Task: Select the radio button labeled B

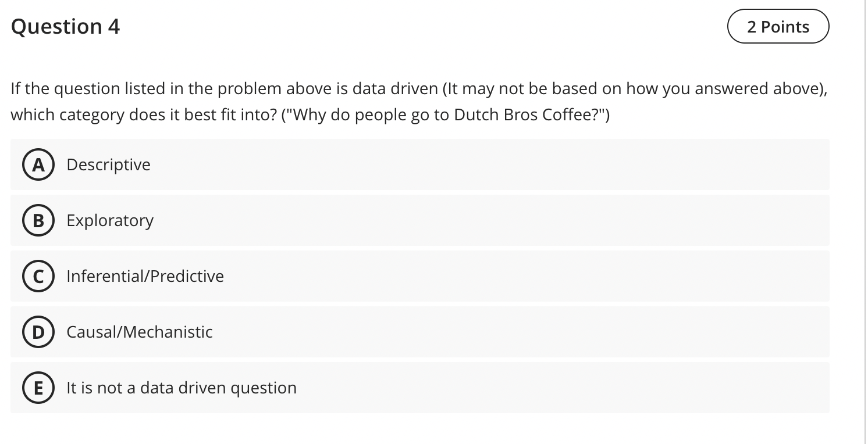Action: (38, 220)
